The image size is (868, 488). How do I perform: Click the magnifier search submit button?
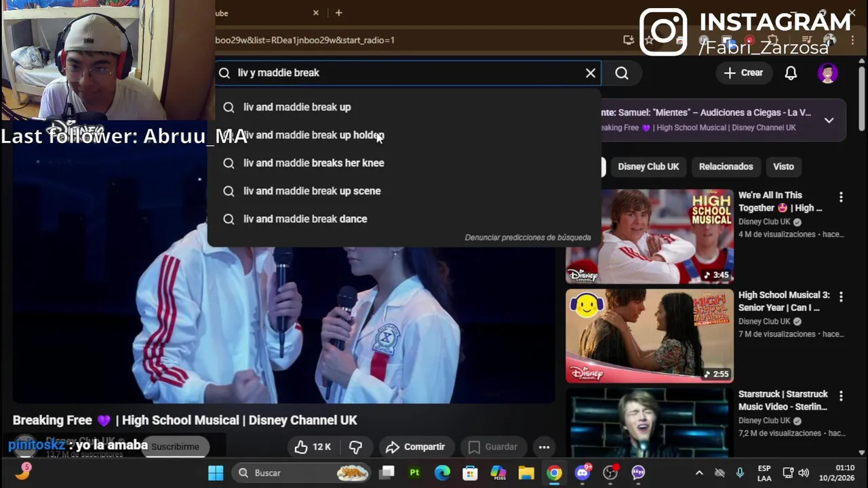[x=622, y=73]
